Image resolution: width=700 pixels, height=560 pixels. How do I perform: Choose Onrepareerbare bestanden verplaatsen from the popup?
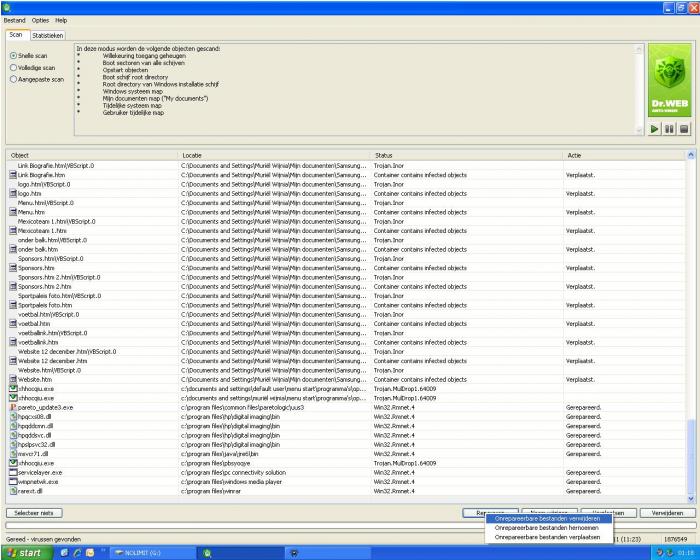[x=548, y=537]
